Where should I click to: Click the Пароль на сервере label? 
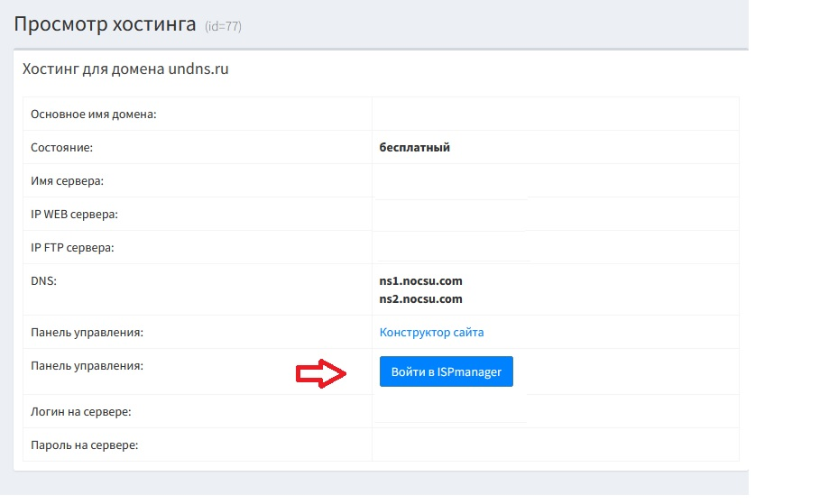tap(84, 445)
